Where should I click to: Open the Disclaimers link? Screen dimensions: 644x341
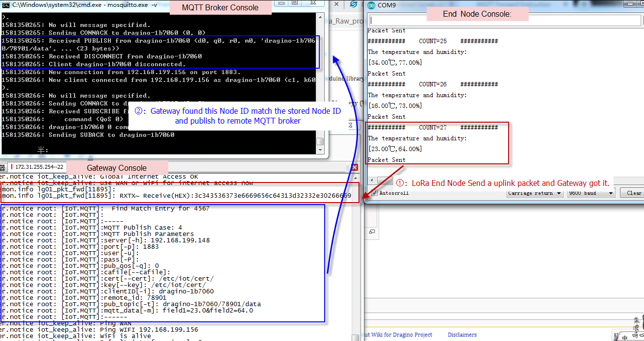[x=462, y=335]
